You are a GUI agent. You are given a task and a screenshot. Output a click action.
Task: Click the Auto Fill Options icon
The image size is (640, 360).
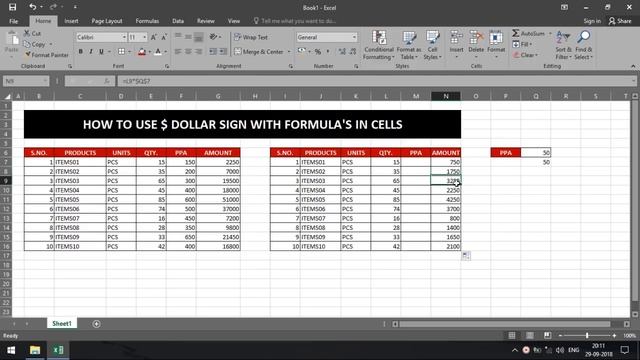click(466, 256)
